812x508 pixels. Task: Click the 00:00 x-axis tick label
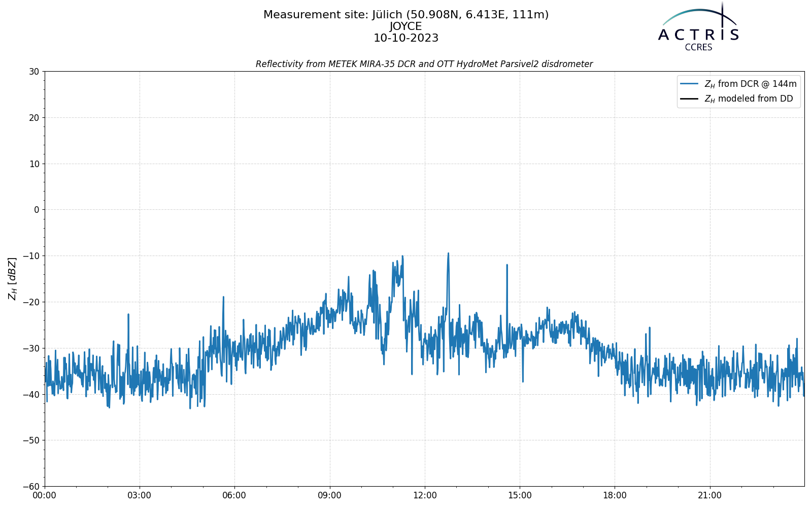click(x=45, y=495)
